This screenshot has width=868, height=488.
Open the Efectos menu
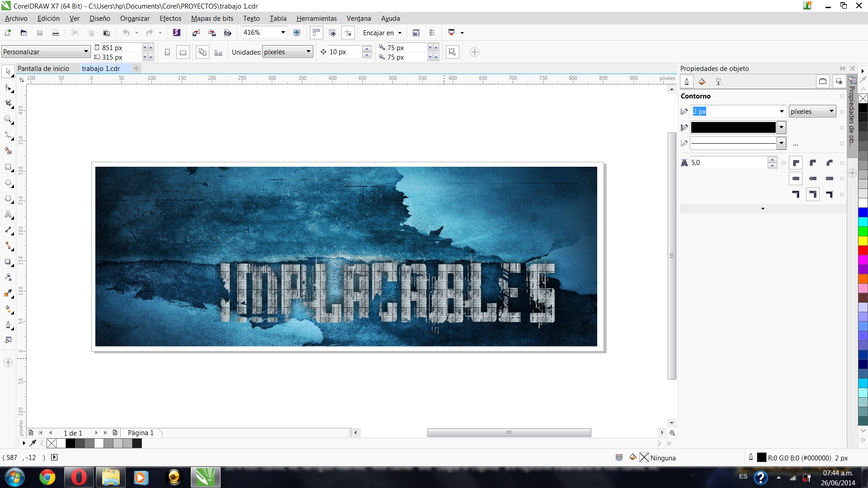pyautogui.click(x=170, y=19)
